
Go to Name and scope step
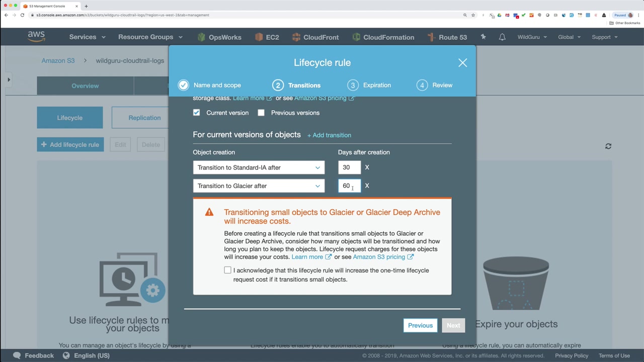(x=209, y=85)
